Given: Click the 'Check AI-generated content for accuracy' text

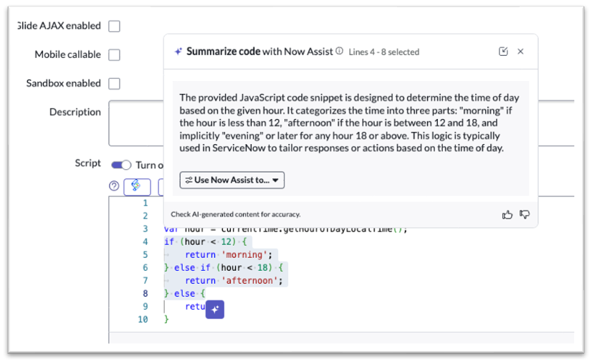Looking at the screenshot, I should (236, 214).
